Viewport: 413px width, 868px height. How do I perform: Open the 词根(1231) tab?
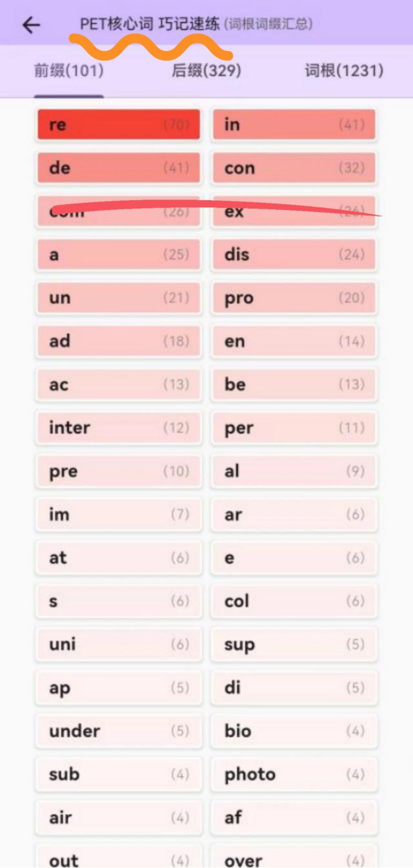pos(344,71)
